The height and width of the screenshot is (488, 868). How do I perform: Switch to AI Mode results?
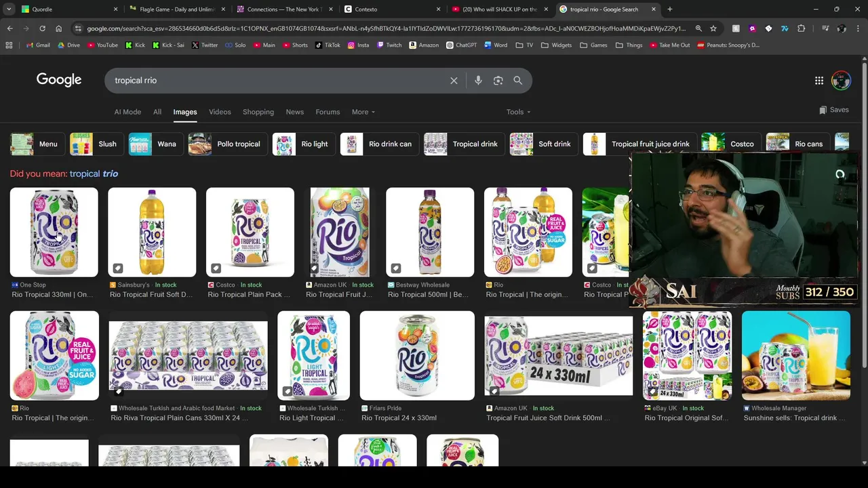(x=127, y=112)
